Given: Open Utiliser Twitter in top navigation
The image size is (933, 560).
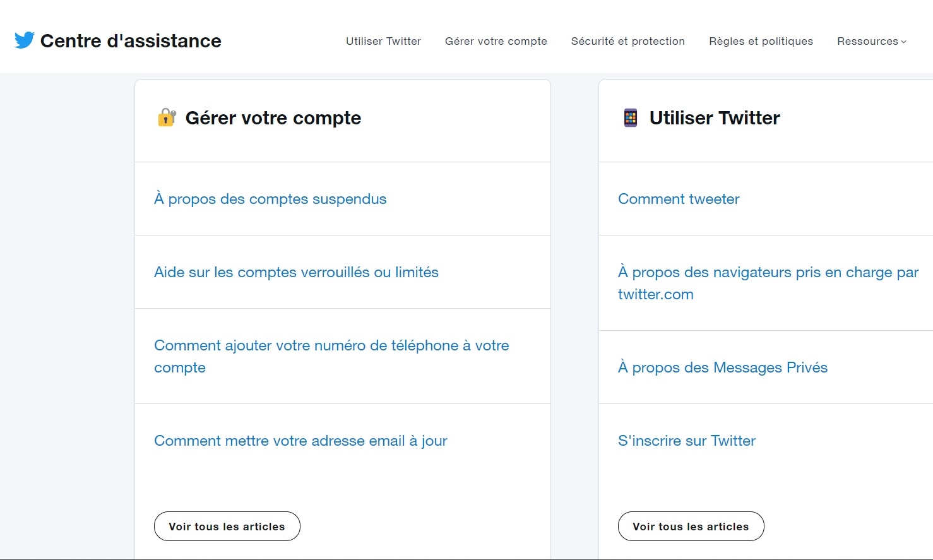Looking at the screenshot, I should pos(383,41).
